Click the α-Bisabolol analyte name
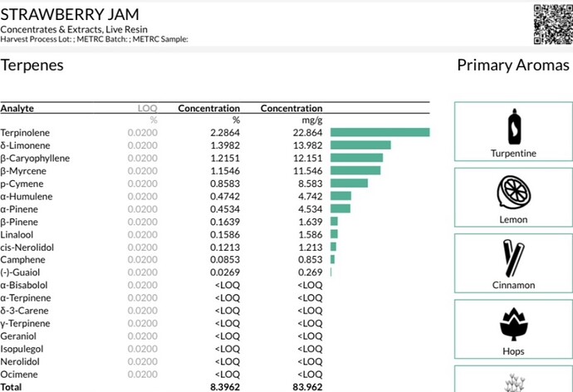 pyautogui.click(x=24, y=286)
